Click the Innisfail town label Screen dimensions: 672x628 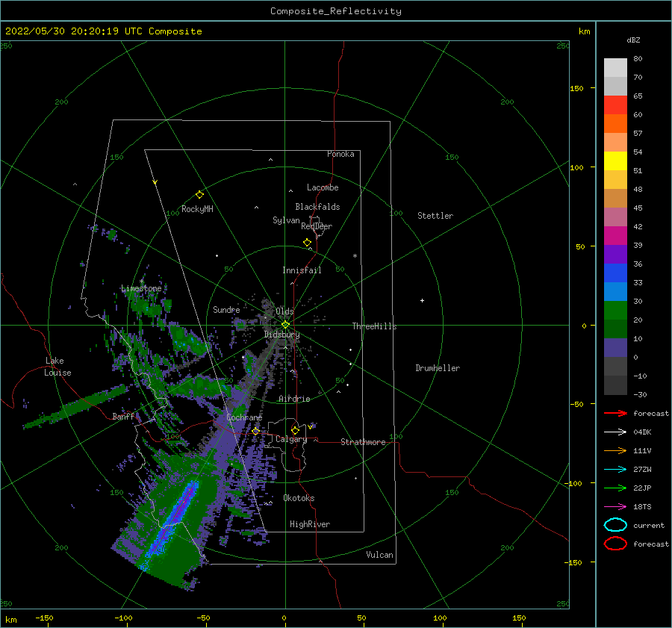(302, 270)
